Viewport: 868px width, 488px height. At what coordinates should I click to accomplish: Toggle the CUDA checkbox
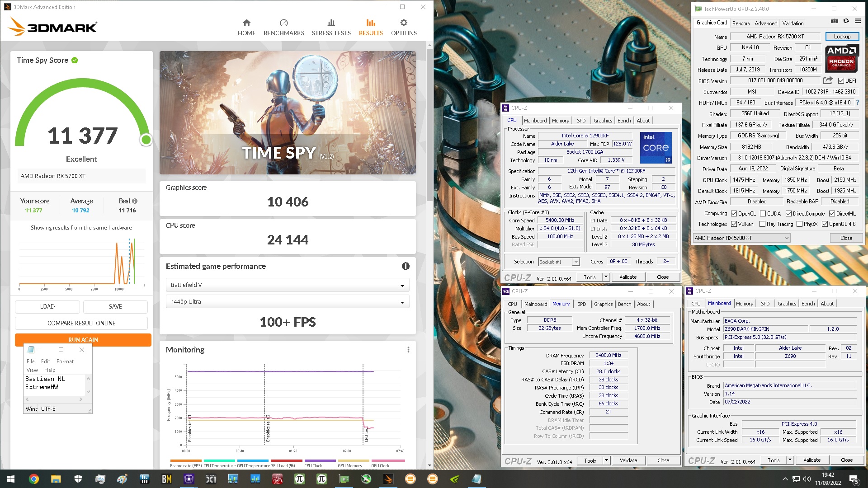pos(763,214)
